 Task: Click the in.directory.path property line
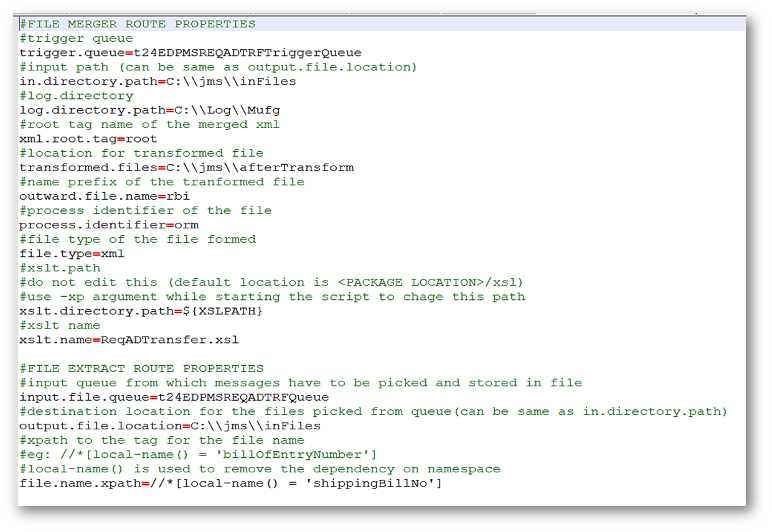[x=157, y=82]
